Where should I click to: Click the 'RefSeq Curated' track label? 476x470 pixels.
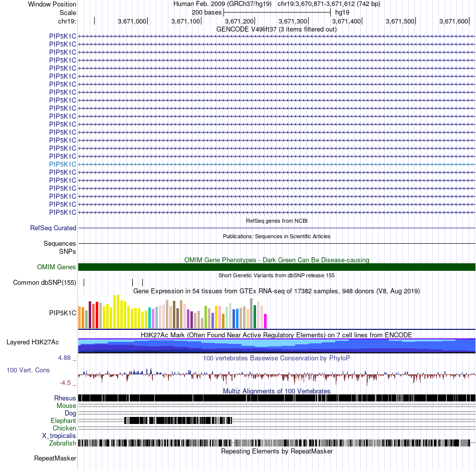pos(53,228)
